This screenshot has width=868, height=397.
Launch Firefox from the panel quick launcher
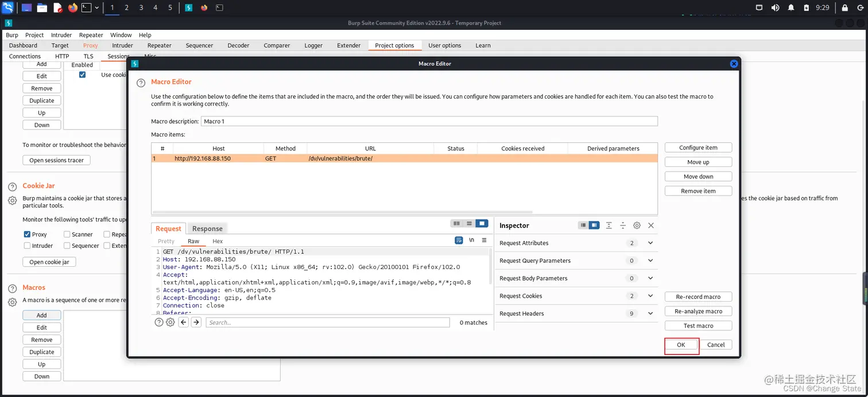click(x=72, y=8)
